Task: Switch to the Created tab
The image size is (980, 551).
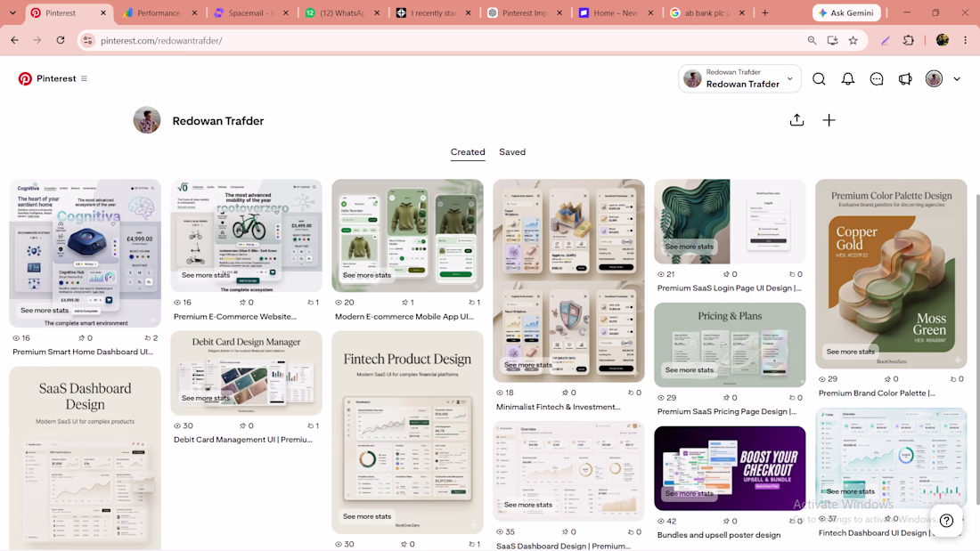Action: tap(468, 152)
